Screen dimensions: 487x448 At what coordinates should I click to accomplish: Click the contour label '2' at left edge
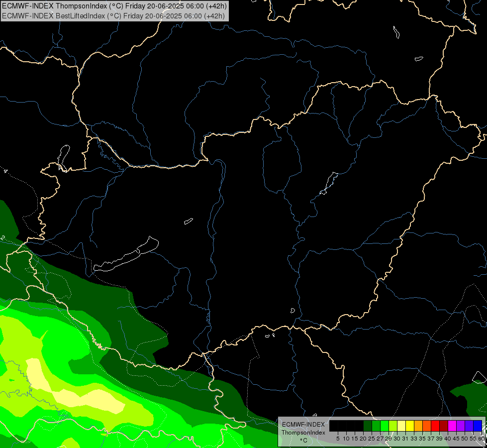3,238
